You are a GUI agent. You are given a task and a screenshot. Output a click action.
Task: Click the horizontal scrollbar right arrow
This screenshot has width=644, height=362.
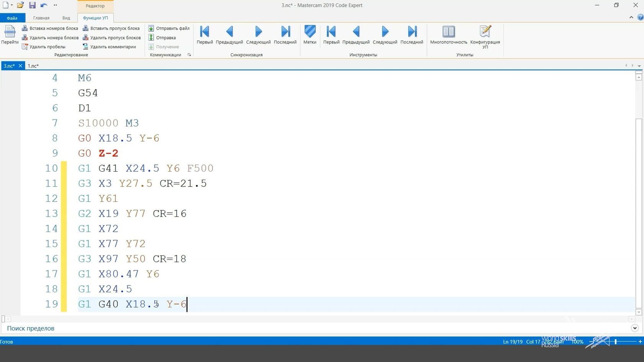[x=632, y=319]
